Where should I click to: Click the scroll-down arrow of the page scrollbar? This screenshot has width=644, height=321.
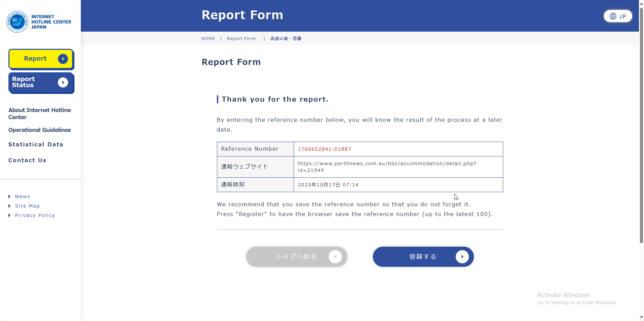pos(641,317)
